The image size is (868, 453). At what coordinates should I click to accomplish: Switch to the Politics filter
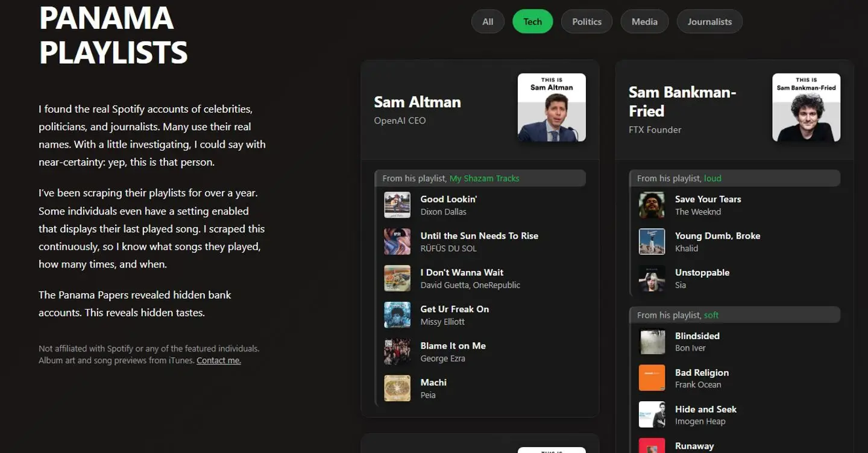tap(587, 22)
